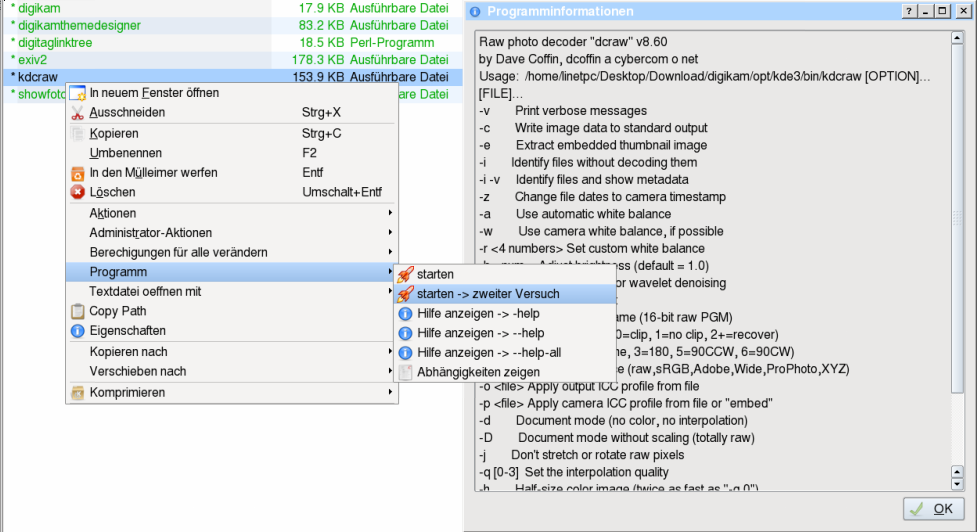Click the trash icon beside 'In den Mülleimer werfen'

[77, 173]
